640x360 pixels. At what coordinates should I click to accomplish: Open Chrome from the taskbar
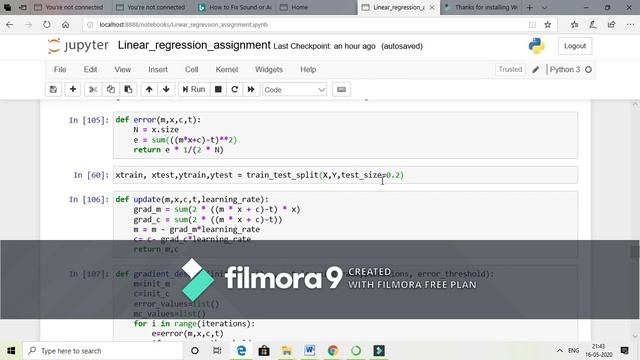tap(333, 351)
